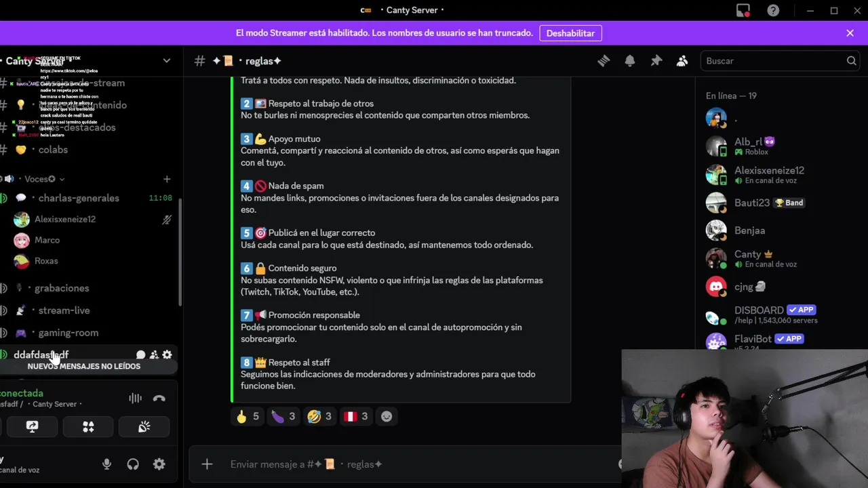Screen dimensions: 868x488
Task: Disconnect from voice with the hang-up icon
Action: [159, 399]
